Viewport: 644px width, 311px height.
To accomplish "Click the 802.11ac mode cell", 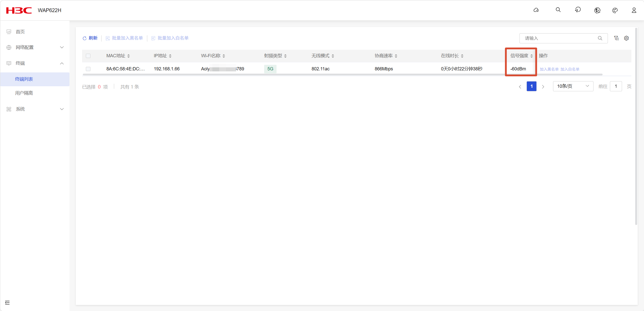I will (x=320, y=69).
